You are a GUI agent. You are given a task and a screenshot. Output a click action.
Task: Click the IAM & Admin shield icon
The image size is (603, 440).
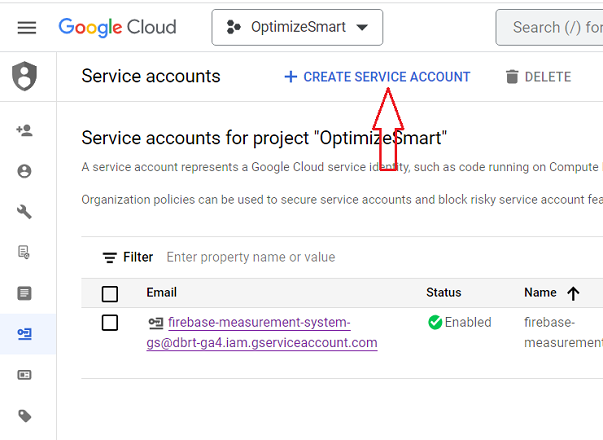point(25,76)
